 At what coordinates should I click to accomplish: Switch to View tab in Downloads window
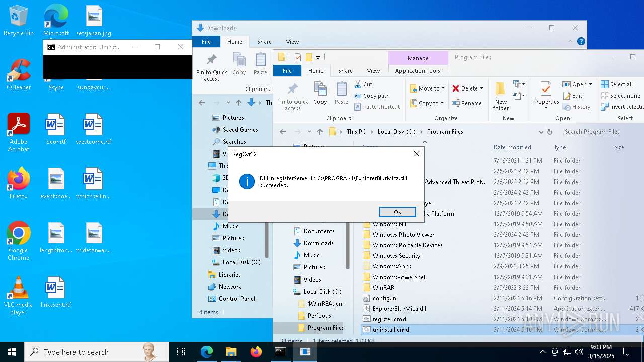pos(292,42)
